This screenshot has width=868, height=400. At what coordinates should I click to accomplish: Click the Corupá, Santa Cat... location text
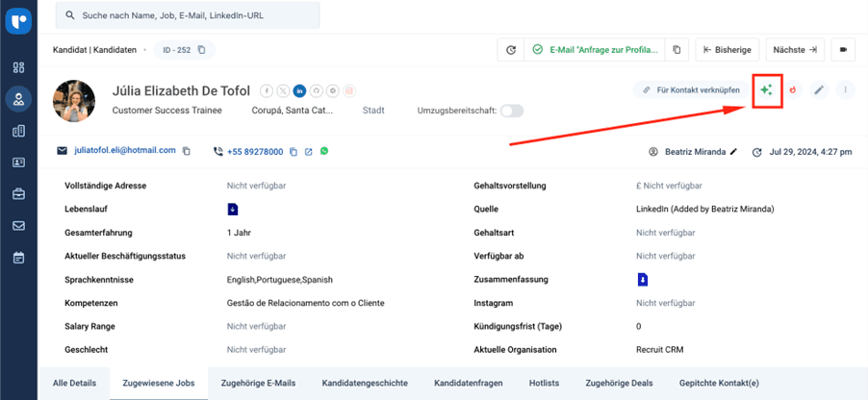(x=293, y=111)
